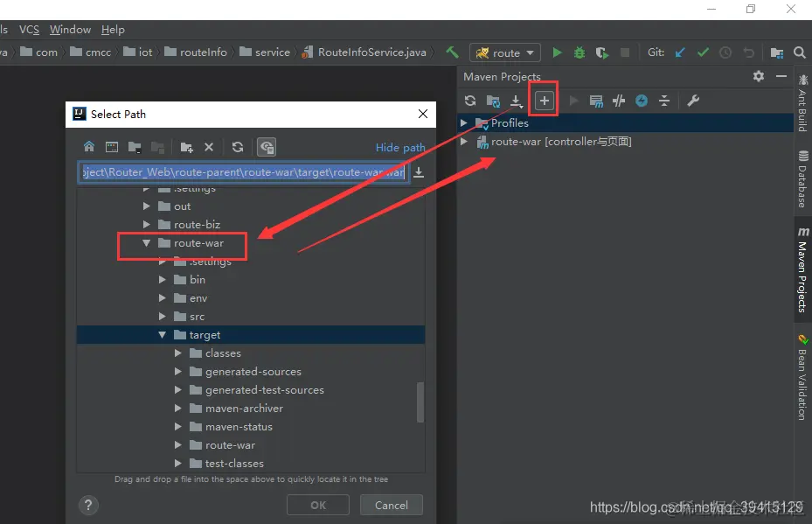Open Maven Projects panel gear options

pos(759,76)
